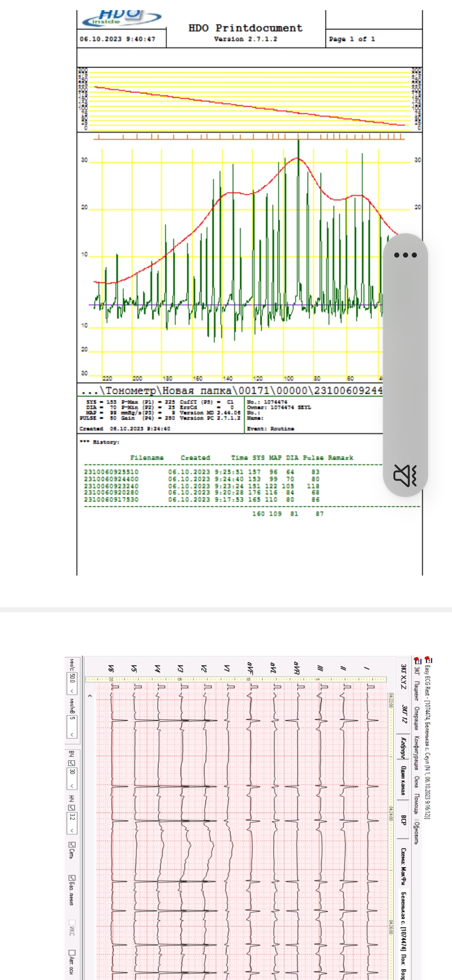The width and height of the screenshot is (452, 980).
Task: Click the Easy ECG Rest title bar icon
Action: 428,660
